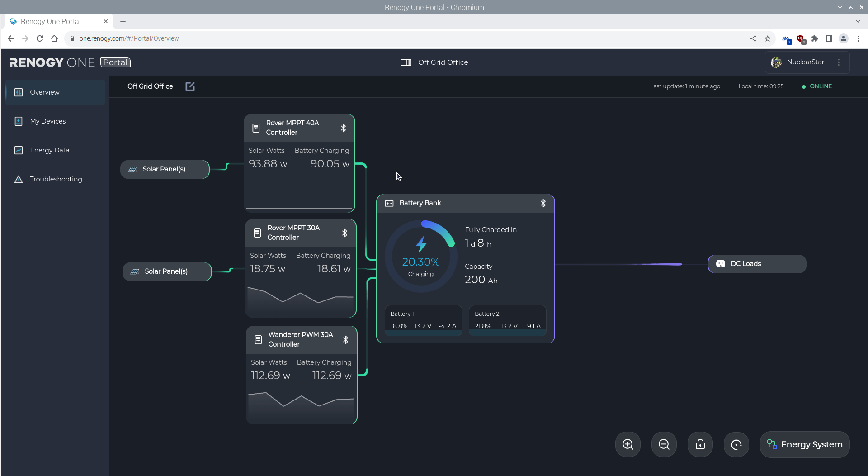The height and width of the screenshot is (476, 868).
Task: Click the browser back arrow
Action: click(11, 38)
